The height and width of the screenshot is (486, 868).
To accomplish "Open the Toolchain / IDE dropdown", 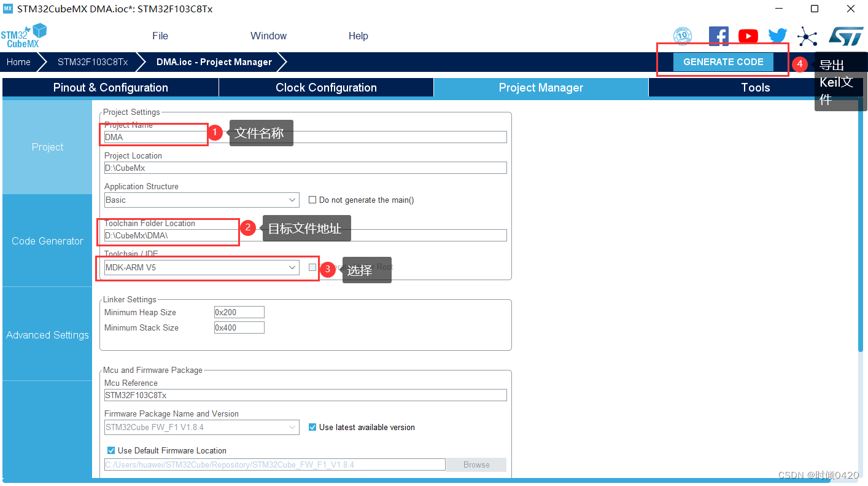I will [x=202, y=267].
